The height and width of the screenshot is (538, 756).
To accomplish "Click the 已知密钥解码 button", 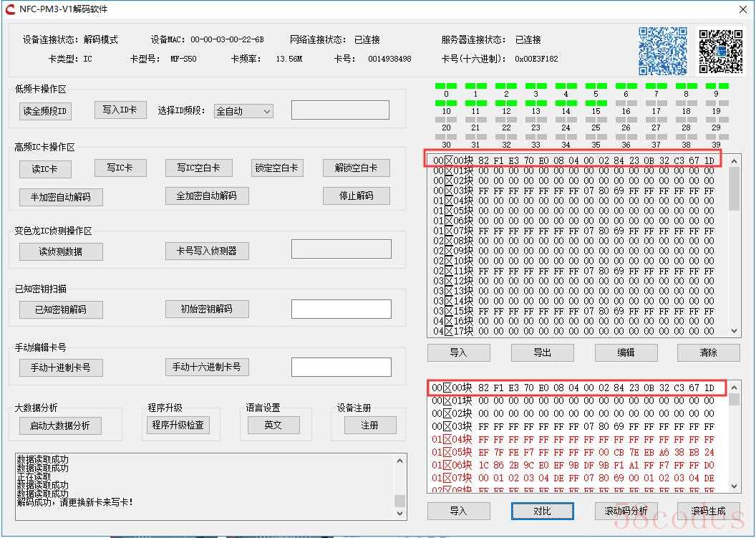I will point(61,309).
